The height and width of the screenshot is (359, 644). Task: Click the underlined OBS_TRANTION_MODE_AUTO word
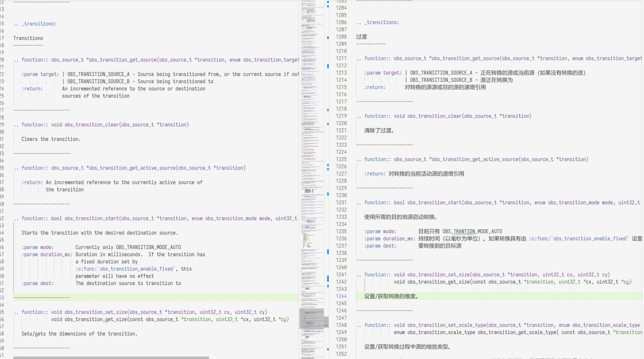pyautogui.click(x=472, y=231)
